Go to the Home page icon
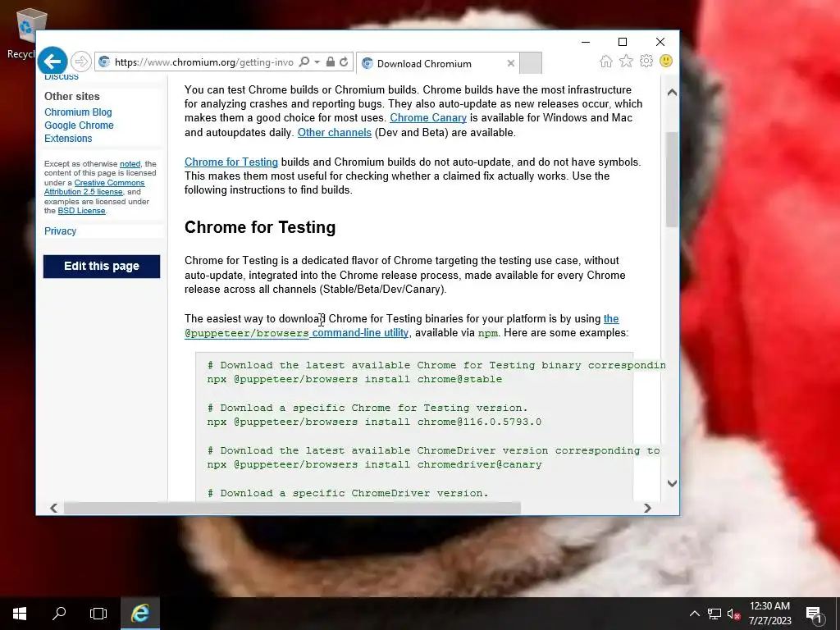The image size is (840, 630). click(x=606, y=61)
